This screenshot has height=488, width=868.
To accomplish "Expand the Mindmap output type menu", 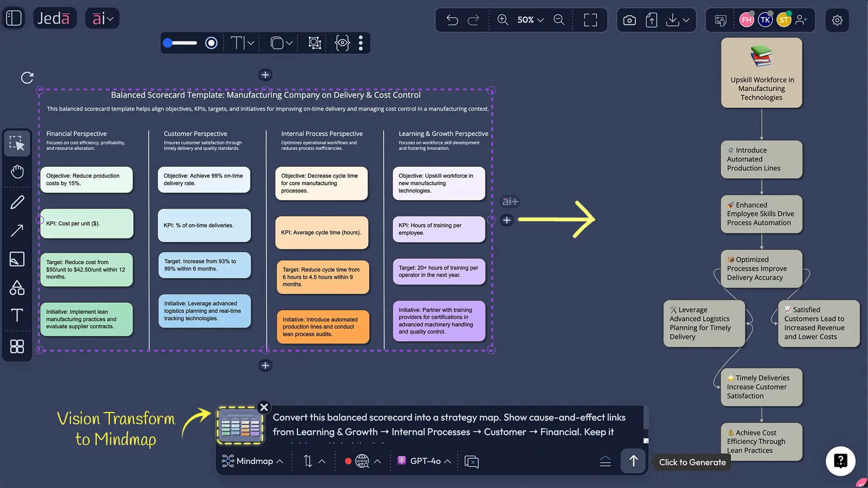I will [x=253, y=461].
